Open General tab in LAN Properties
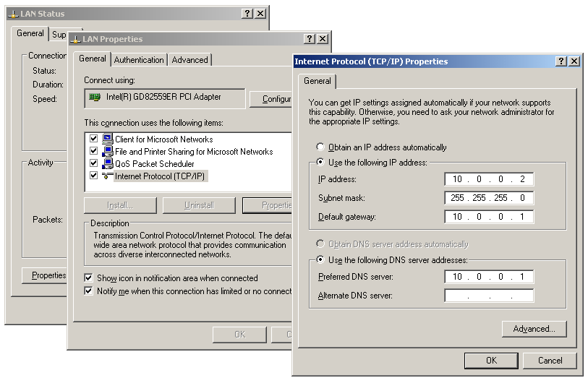 click(x=93, y=59)
